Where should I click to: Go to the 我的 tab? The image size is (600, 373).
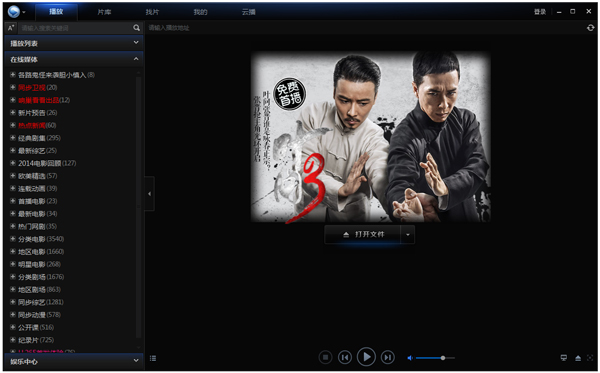(x=200, y=12)
